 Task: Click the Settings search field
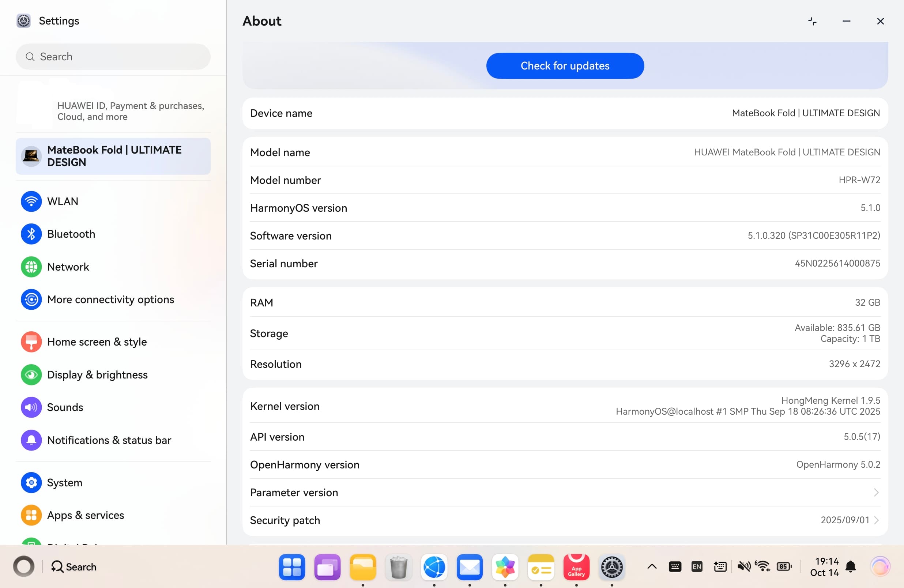(x=113, y=57)
